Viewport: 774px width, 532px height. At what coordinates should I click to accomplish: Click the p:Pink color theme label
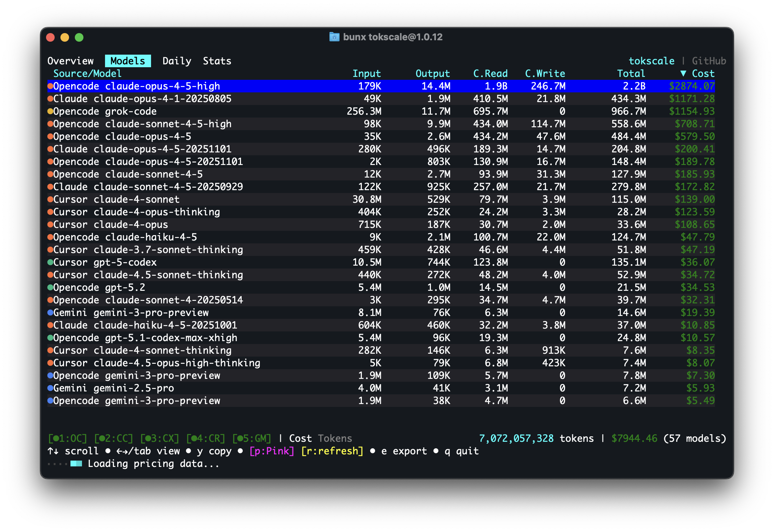click(x=272, y=451)
